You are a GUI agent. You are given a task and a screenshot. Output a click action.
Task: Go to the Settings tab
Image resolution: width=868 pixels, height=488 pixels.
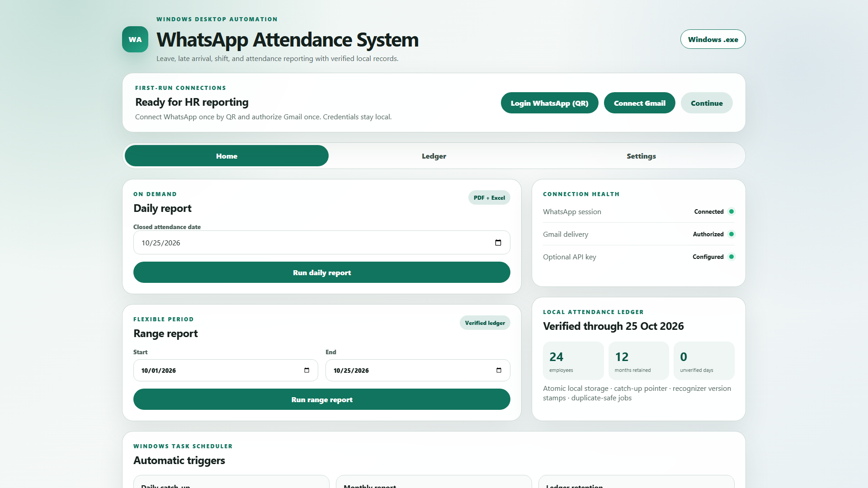[641, 156]
